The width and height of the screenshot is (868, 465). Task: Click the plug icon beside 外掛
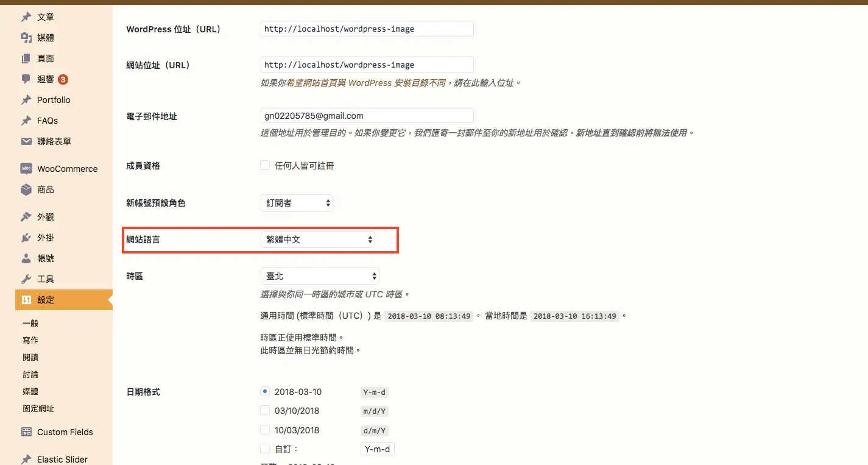point(26,238)
